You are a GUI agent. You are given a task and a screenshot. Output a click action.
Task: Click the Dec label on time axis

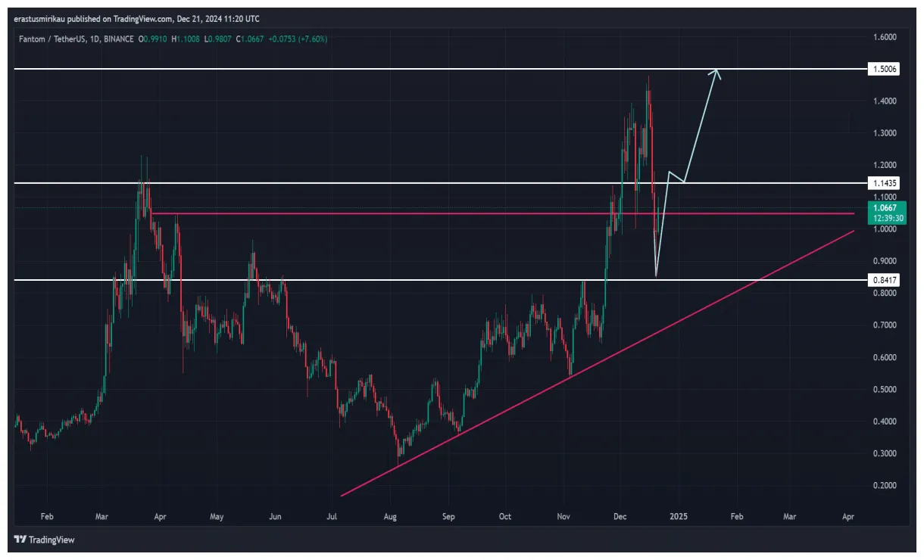coord(620,516)
